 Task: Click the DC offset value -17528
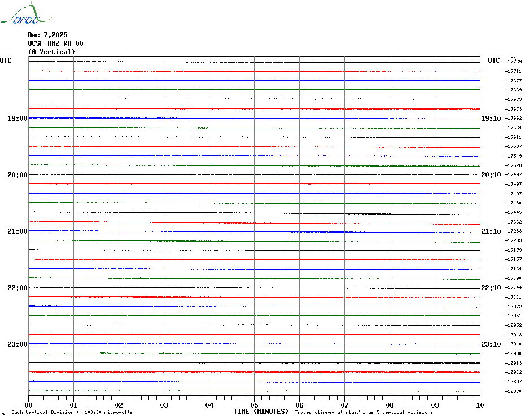coord(513,165)
